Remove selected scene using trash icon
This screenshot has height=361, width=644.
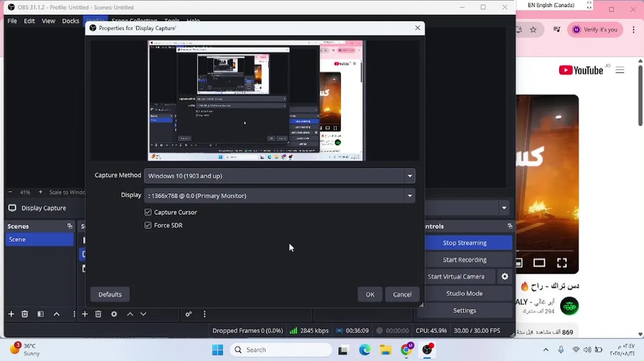tap(25, 314)
